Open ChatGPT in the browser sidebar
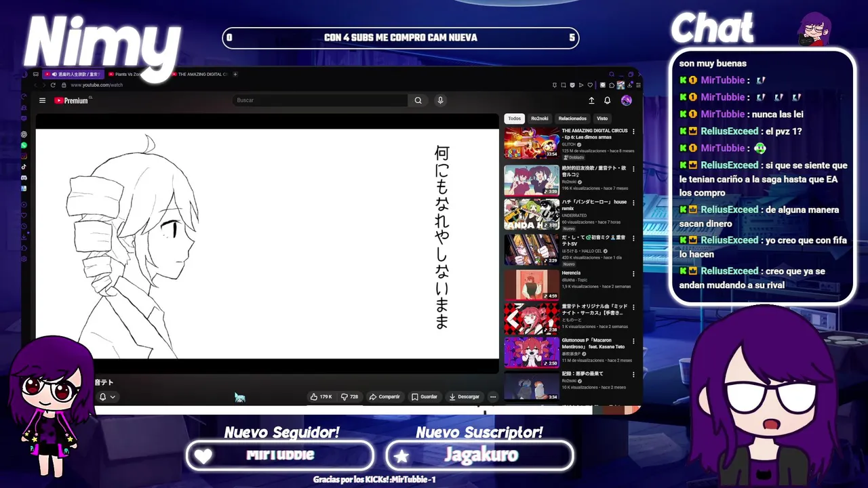The height and width of the screenshot is (488, 868). click(24, 134)
